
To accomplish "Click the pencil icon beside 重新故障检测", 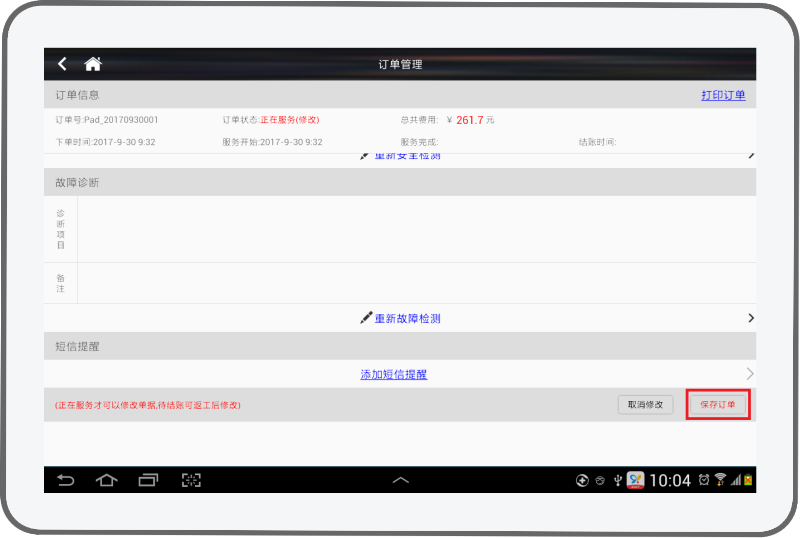I will click(366, 318).
